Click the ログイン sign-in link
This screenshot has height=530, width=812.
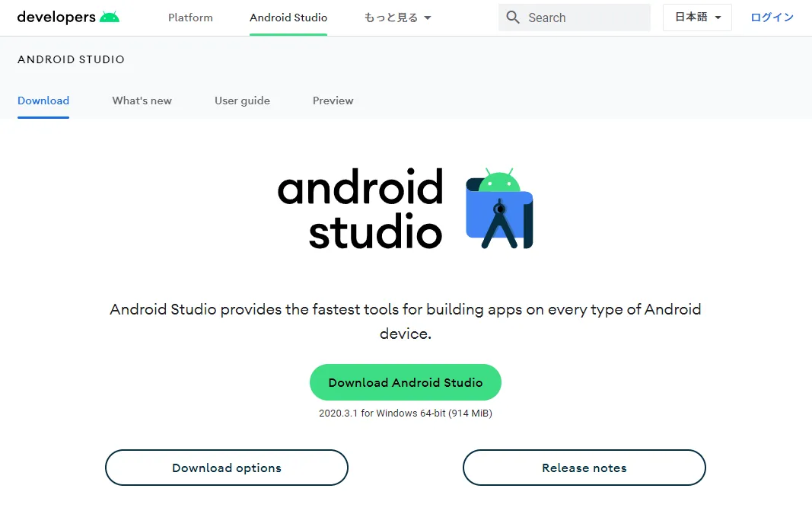pos(772,18)
